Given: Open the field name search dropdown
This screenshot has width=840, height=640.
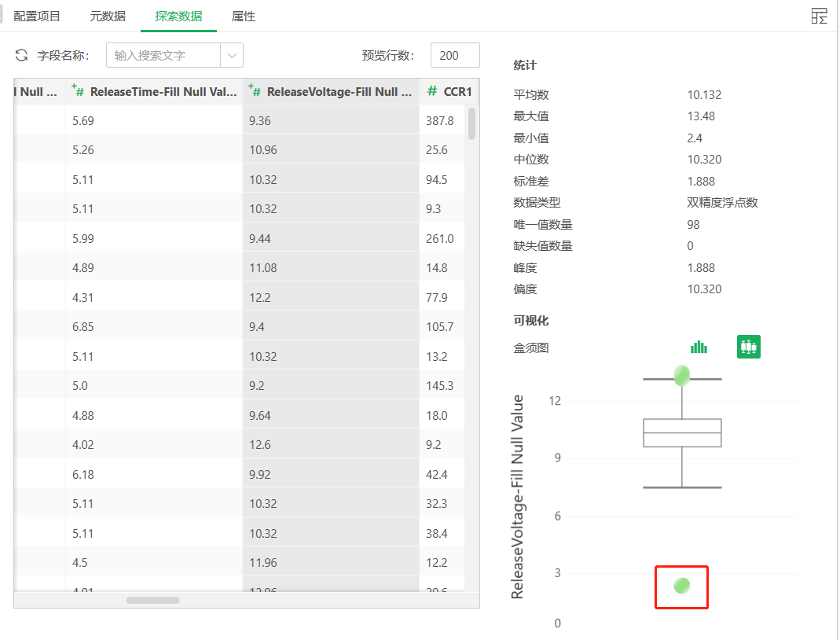Looking at the screenshot, I should [233, 55].
